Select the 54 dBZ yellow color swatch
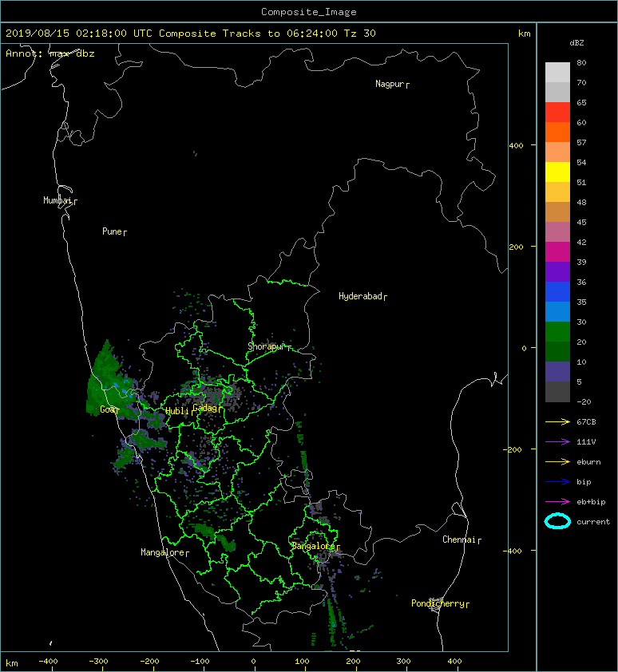Image resolution: width=618 pixels, height=672 pixels. coord(557,172)
